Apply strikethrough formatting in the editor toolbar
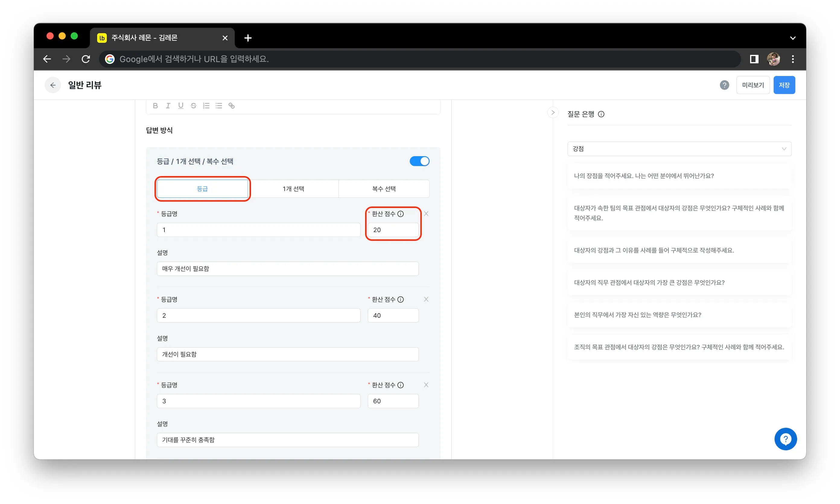 click(193, 106)
